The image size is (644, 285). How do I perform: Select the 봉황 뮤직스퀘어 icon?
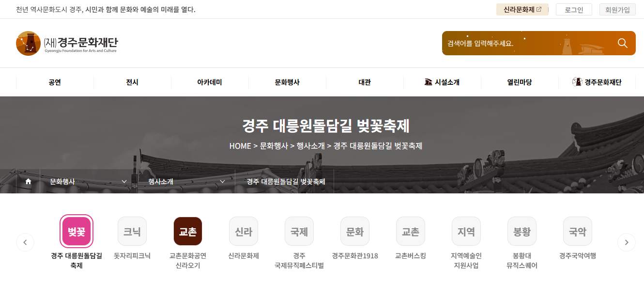click(x=522, y=231)
